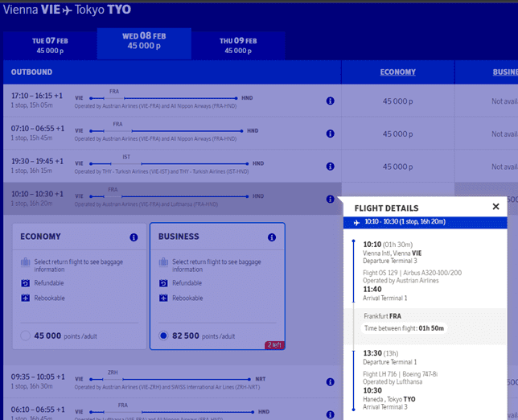Screen dimensions: 518x420
Task: Open info icon for 09:35 – 10:05 flight
Action: (x=330, y=382)
